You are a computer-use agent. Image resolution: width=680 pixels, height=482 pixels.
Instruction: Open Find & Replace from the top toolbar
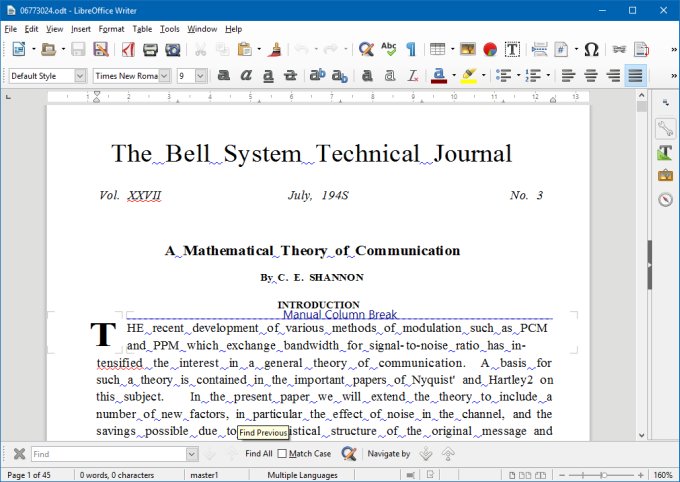(366, 49)
